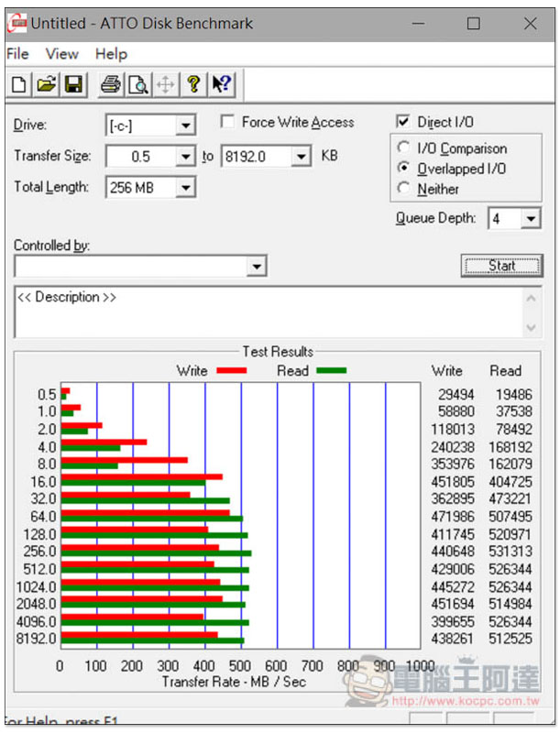This screenshot has width=560, height=733.
Task: Click write value 29494
Action: pos(456,395)
